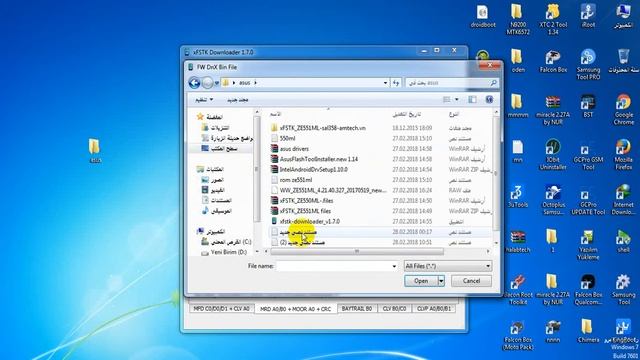
Task: Open the oden folder on desktop
Action: [518, 61]
